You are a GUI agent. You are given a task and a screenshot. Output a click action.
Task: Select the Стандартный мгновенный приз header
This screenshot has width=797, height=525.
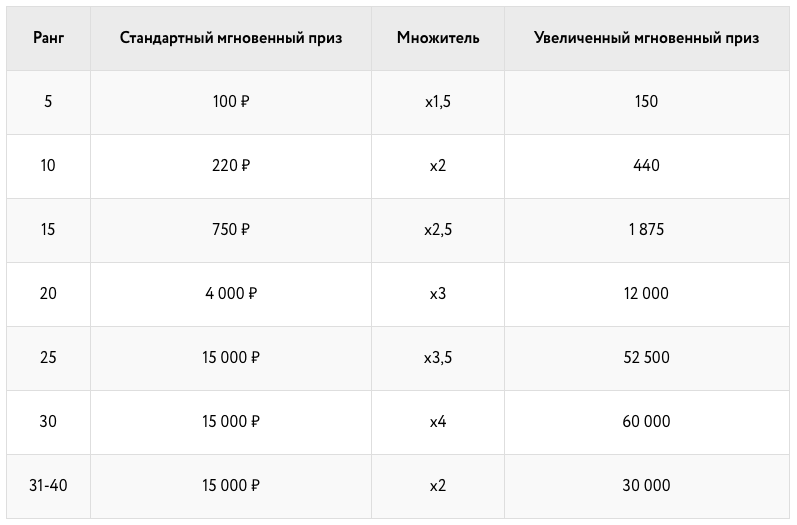231,38
